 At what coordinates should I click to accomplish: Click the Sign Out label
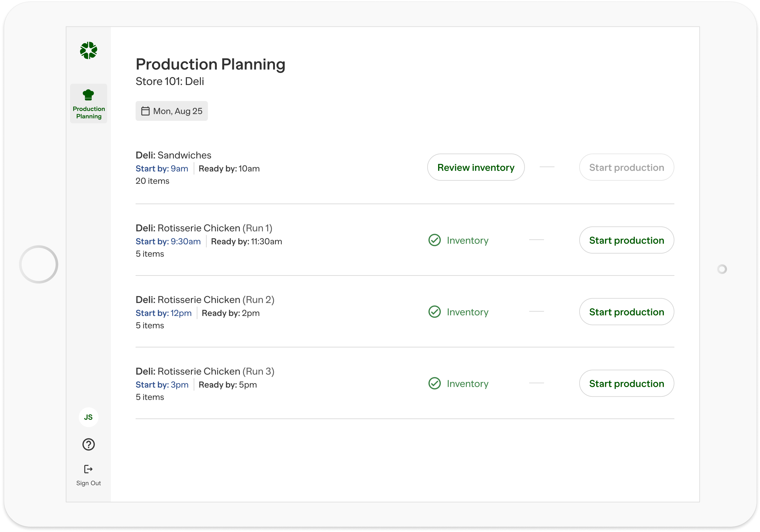point(88,483)
